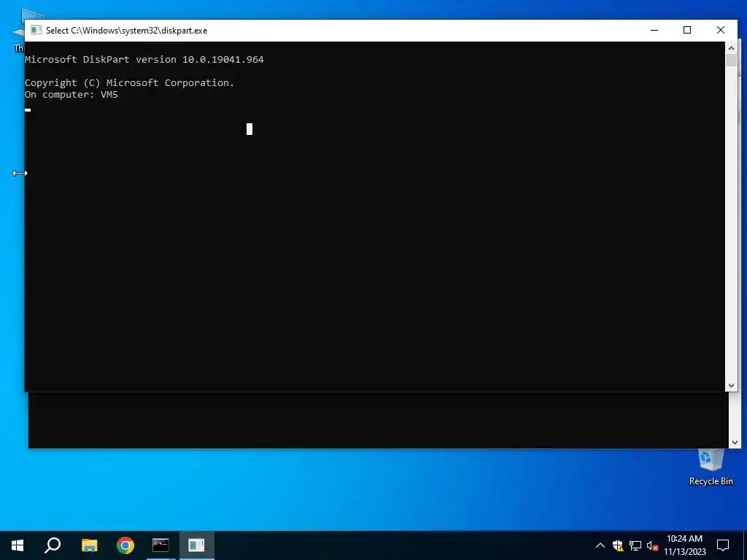Click the muted volume tray icon
This screenshot has width=747, height=560.
tap(652, 545)
